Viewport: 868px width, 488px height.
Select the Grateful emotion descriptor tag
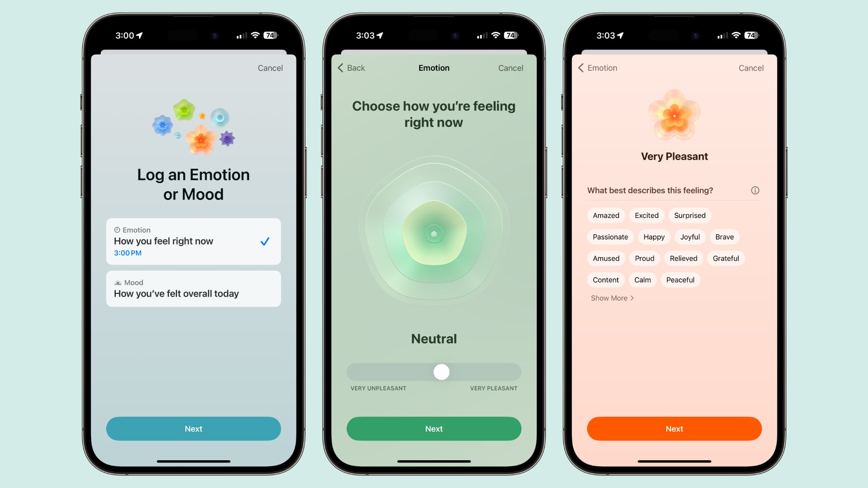pyautogui.click(x=726, y=258)
